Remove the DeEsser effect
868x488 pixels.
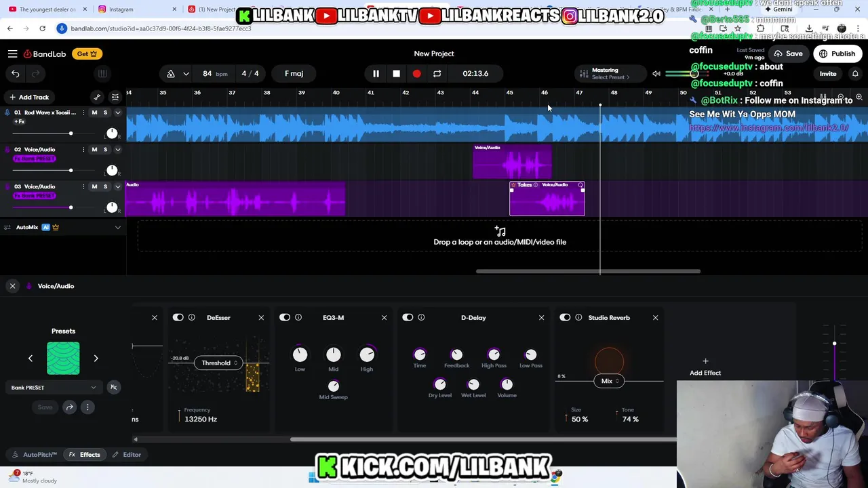(261, 317)
